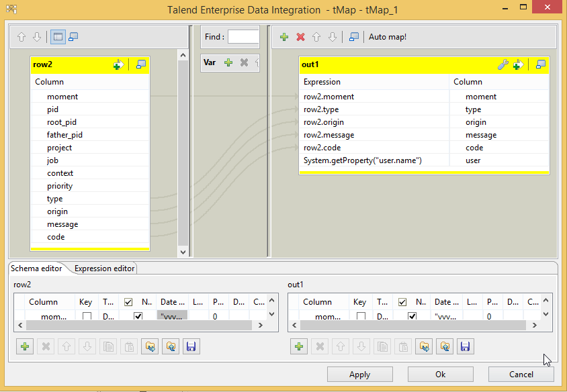The image size is (567, 392).
Task: Export out1 schema to XML file
Action: 445,347
